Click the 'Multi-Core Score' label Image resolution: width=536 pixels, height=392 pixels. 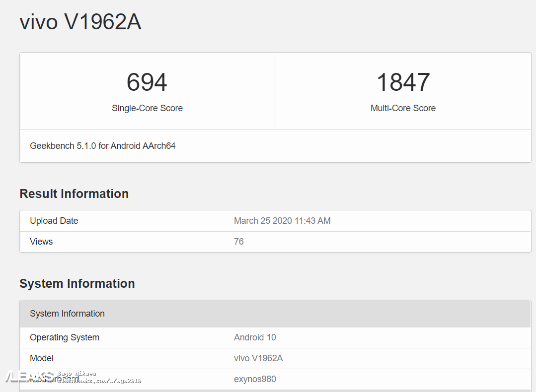[403, 108]
